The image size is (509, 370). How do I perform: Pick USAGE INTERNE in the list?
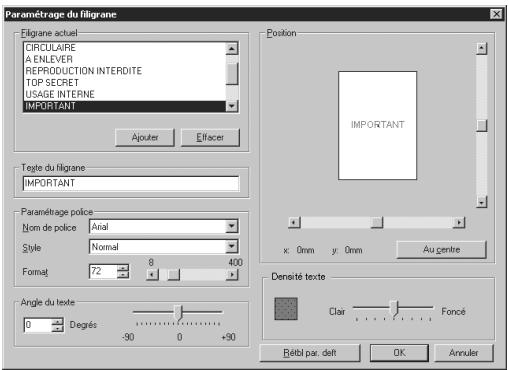[125, 94]
